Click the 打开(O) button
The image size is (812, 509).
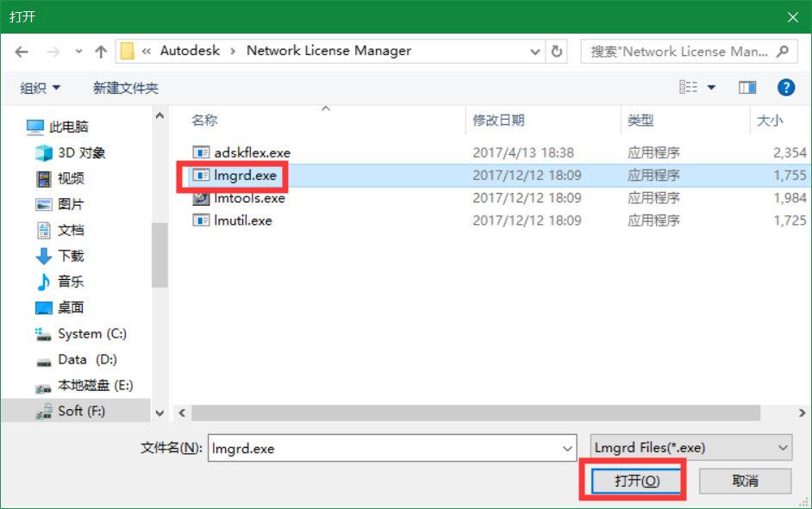636,481
